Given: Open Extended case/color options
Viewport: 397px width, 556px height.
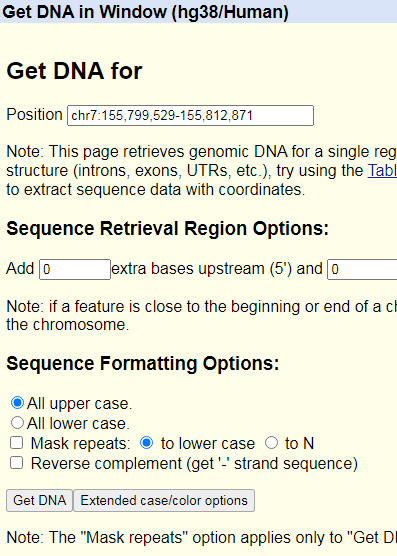Looking at the screenshot, I should point(164,500).
